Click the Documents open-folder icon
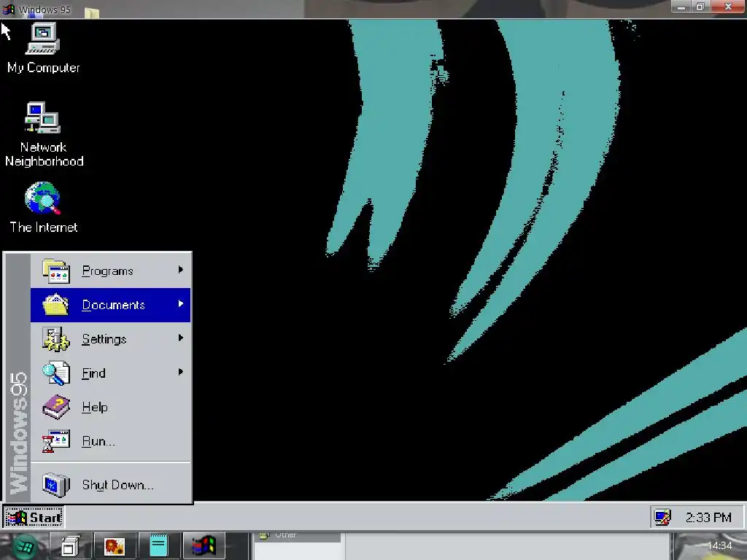This screenshot has width=747, height=560. click(55, 305)
